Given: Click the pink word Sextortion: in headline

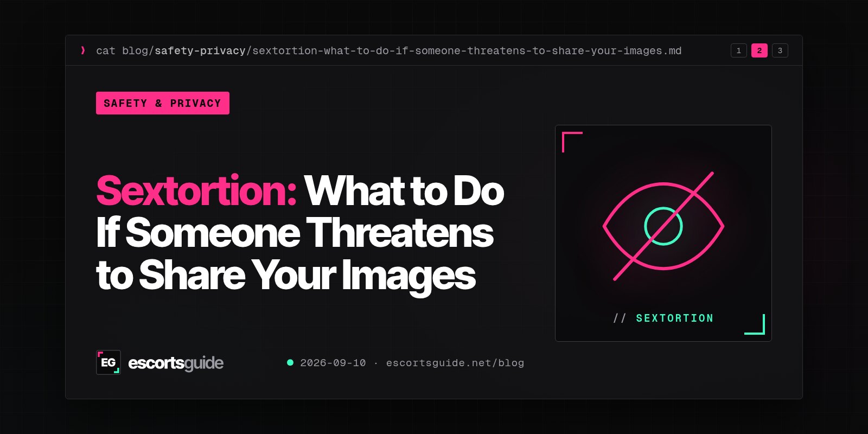Looking at the screenshot, I should tap(197, 191).
